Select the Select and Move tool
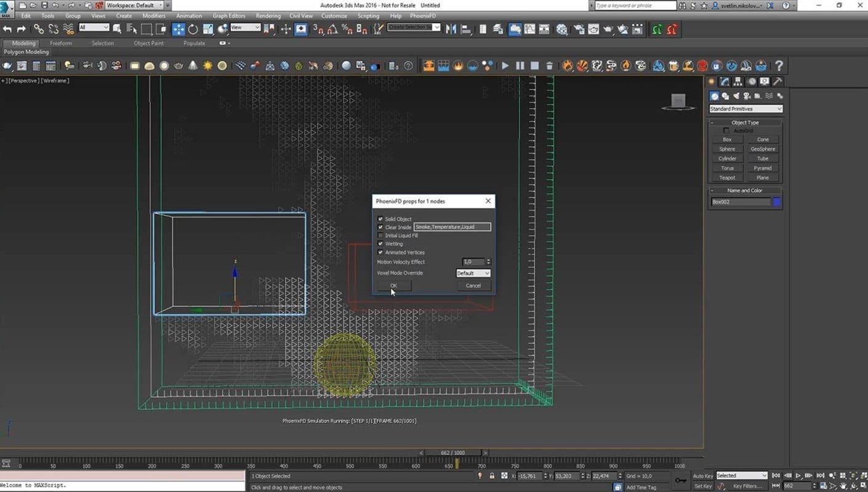This screenshot has width=868, height=492. pyautogui.click(x=178, y=29)
